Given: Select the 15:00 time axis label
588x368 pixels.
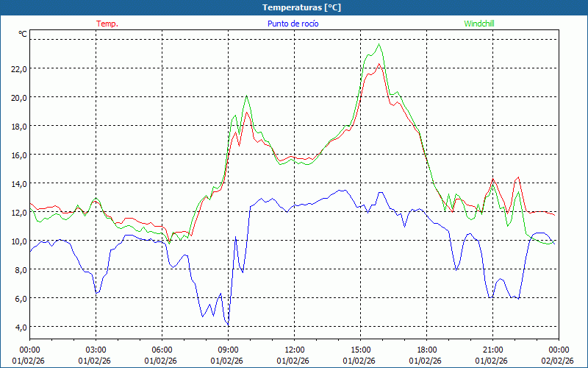Looking at the screenshot, I should (x=360, y=350).
